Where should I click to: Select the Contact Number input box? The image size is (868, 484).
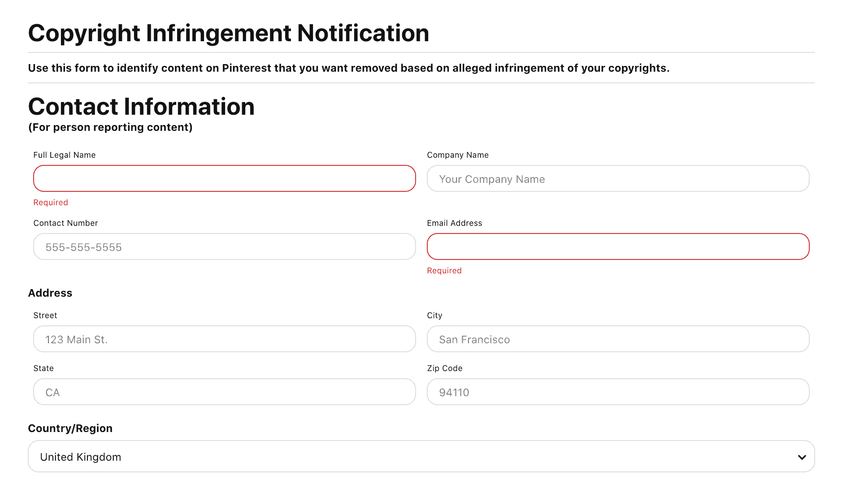coord(225,246)
